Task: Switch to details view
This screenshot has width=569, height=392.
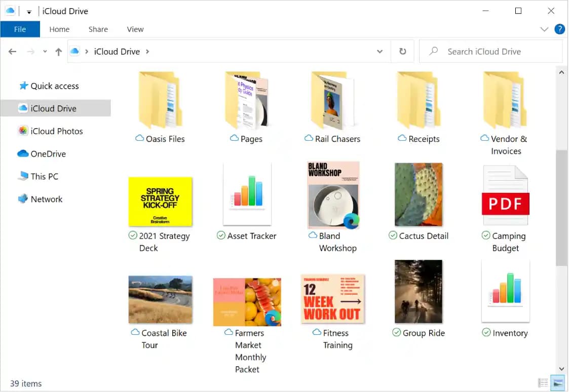Action: [x=544, y=383]
